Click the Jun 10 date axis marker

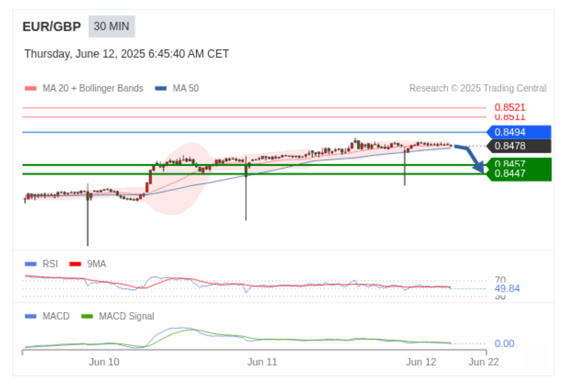[x=104, y=362]
